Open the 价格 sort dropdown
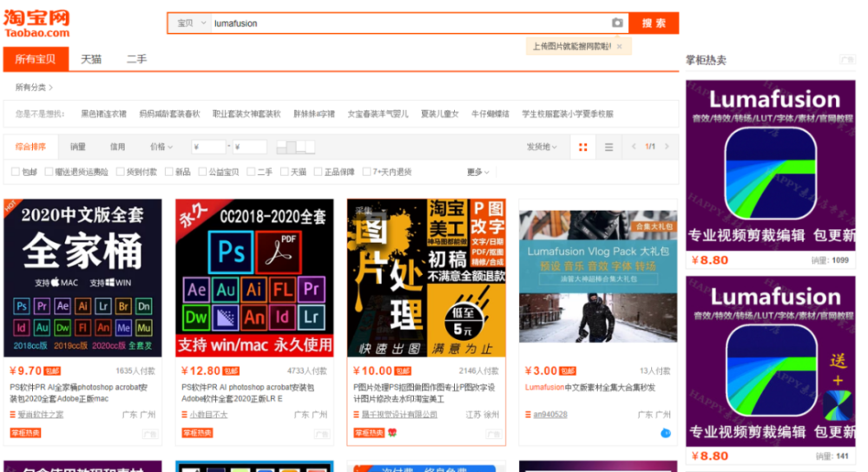The image size is (868, 472). point(161,147)
